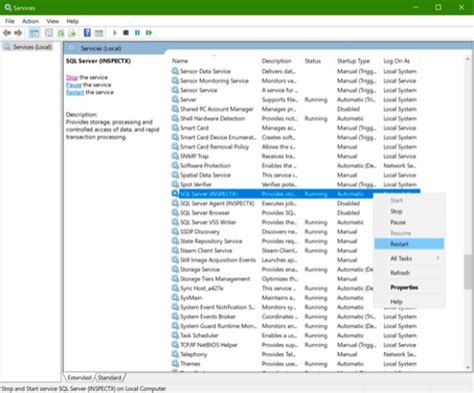The image size is (474, 393).
Task: Click the scrollbar up arrow
Action: tap(467, 59)
